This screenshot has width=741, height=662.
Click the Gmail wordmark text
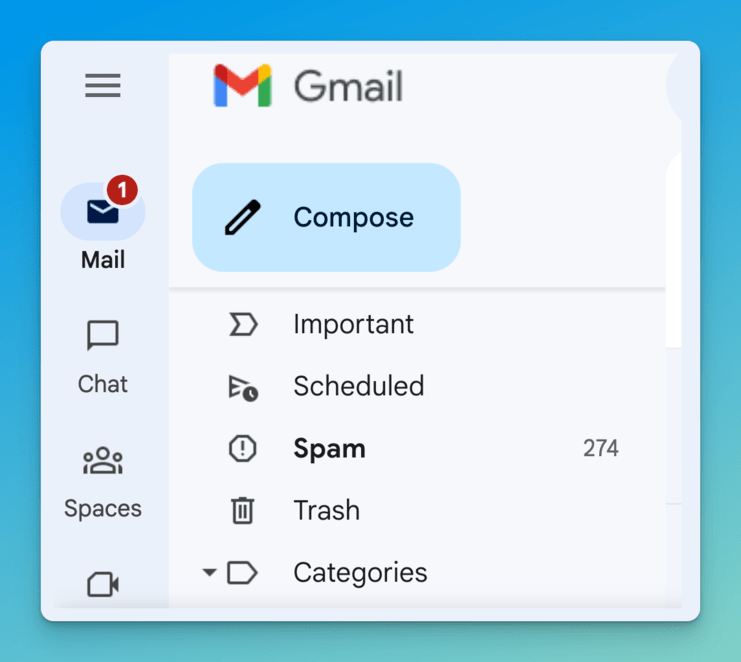(x=348, y=86)
